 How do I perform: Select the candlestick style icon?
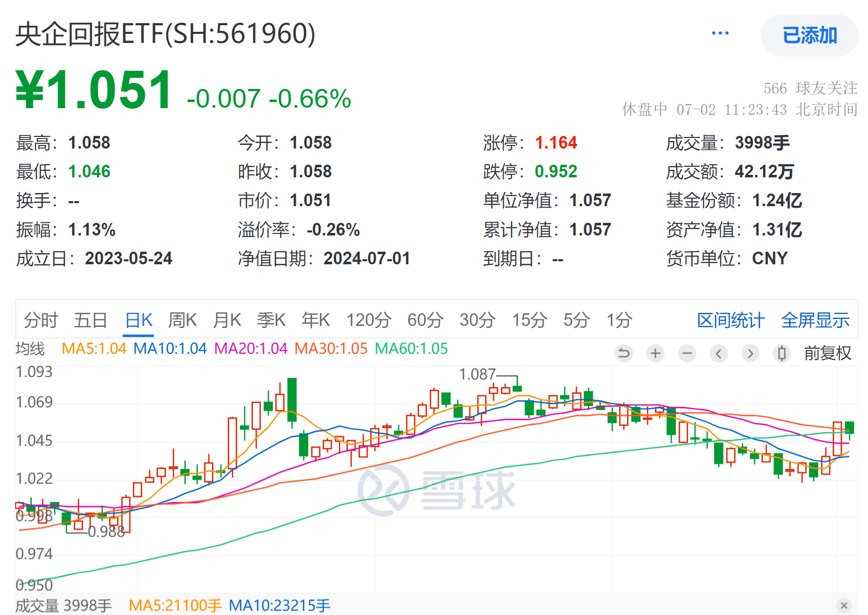pyautogui.click(x=782, y=354)
